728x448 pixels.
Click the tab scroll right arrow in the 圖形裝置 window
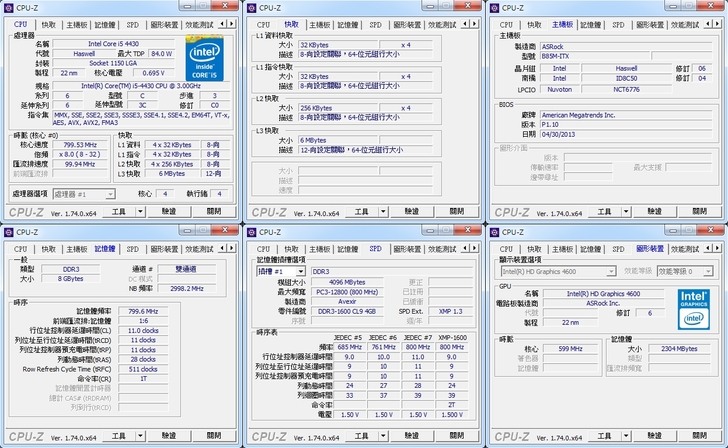coord(717,248)
